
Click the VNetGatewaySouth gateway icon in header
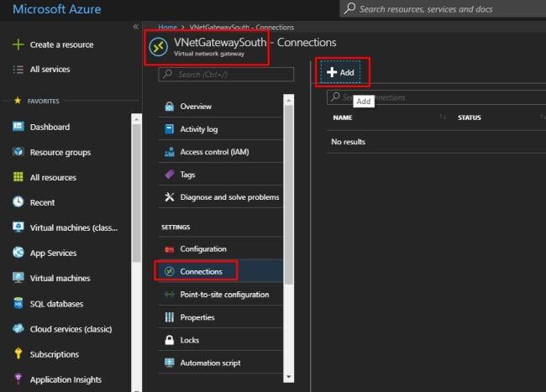click(159, 47)
